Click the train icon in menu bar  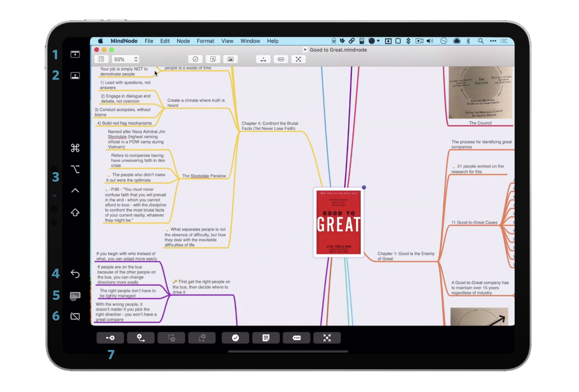(x=334, y=41)
